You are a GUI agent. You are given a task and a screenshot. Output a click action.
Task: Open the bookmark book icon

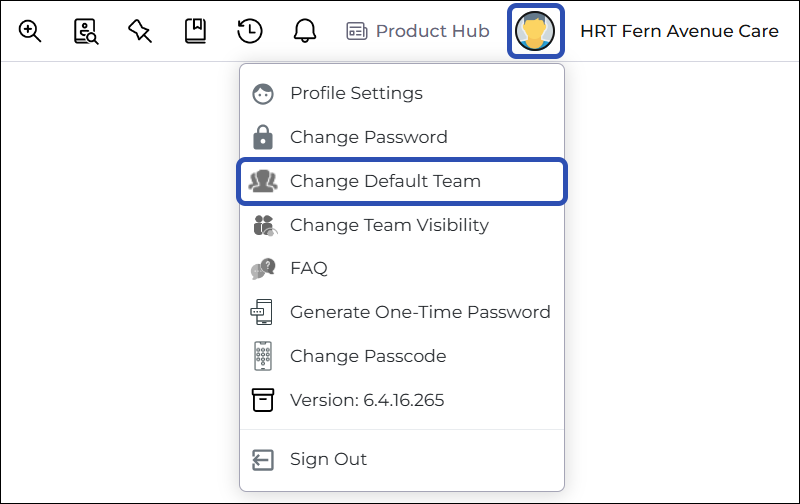(x=195, y=31)
